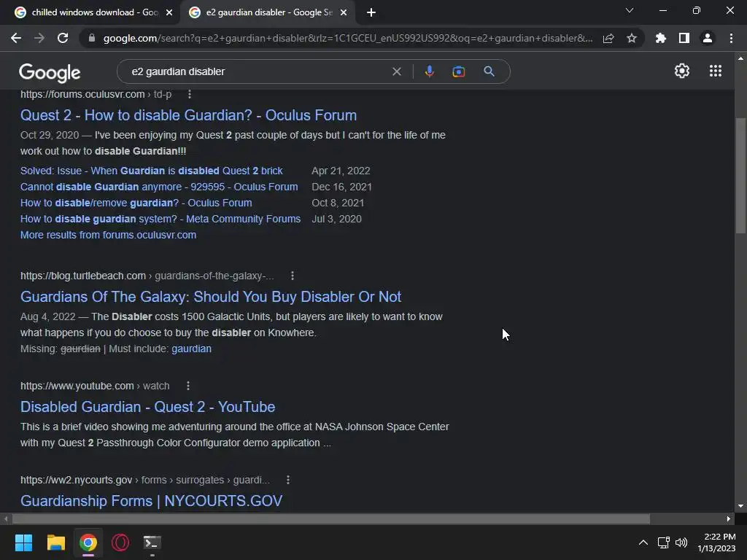This screenshot has height=560, width=747.
Task: Open 'Solved: Issue - When Guardian is disabled' link
Action: (152, 171)
